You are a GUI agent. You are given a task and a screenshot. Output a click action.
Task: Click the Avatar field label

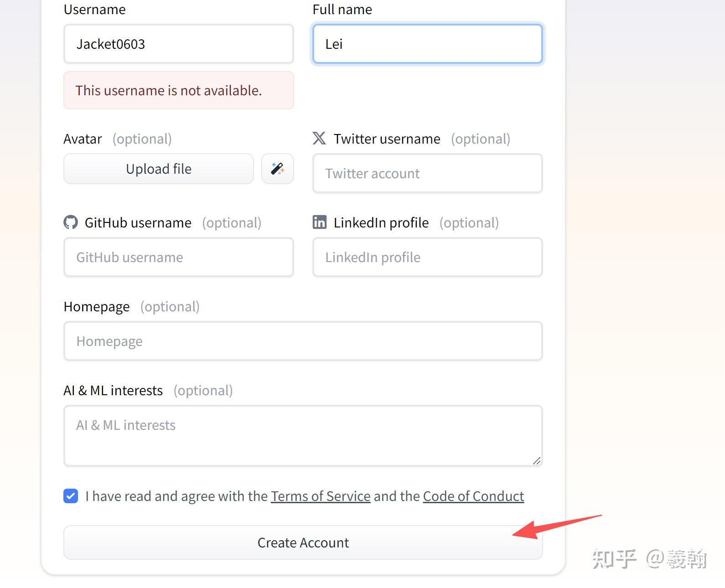(83, 139)
